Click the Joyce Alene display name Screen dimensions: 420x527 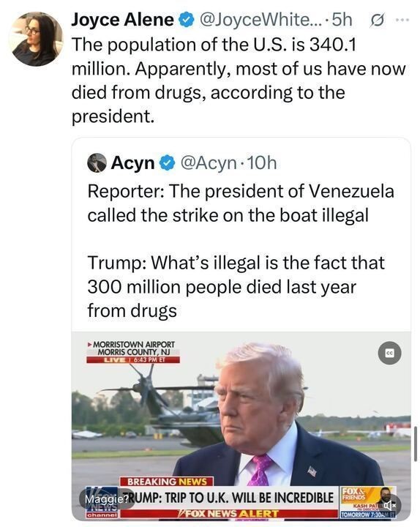tap(123, 20)
